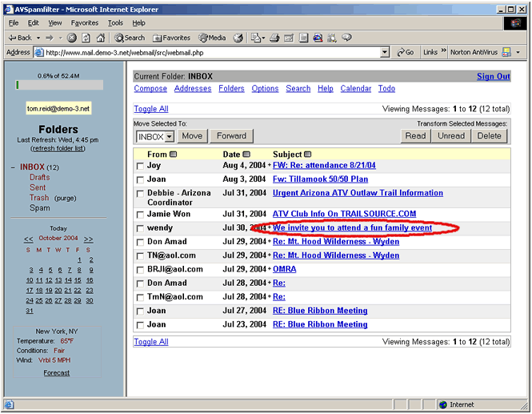Click the browser Refresh icon
Viewport: 532px width, 414px height.
86,38
